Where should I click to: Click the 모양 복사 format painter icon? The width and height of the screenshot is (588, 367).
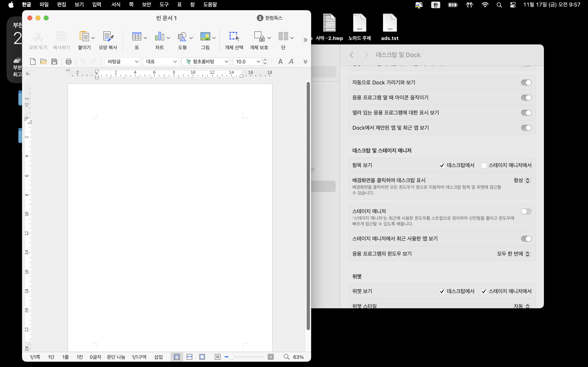point(108,37)
